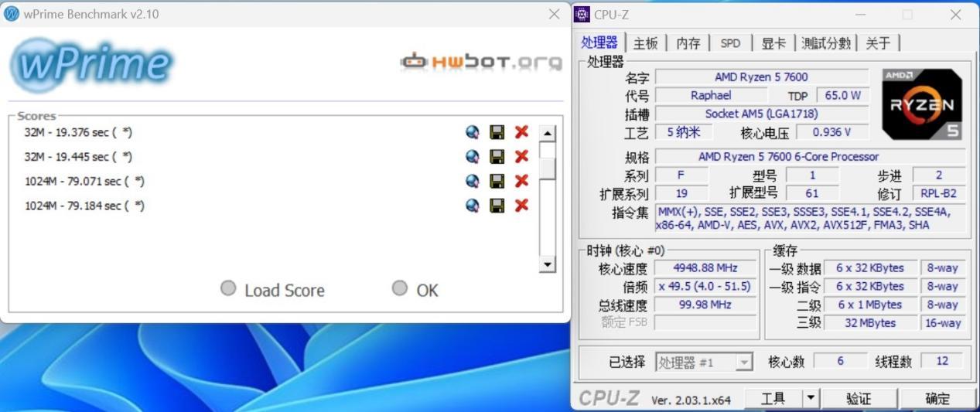Save the 1024M 79.184 sec score
Screen dimensions: 980x412
497,205
